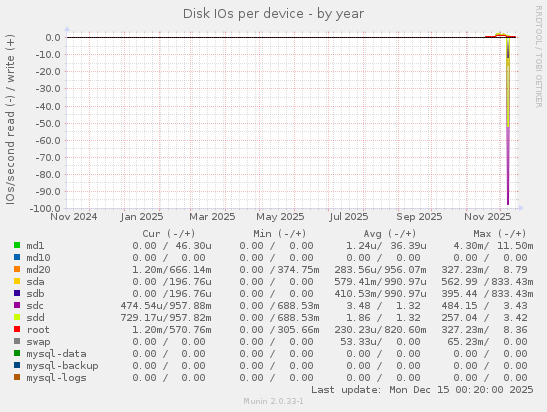This screenshot has width=547, height=412.
Task: Click the swap average value 53.33u
Action: [x=361, y=342]
